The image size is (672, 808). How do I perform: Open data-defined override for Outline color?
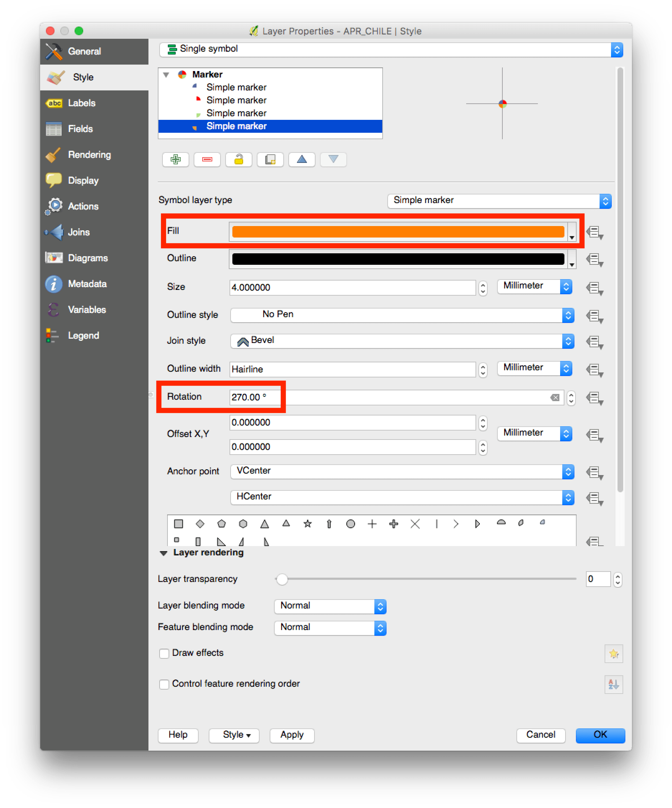594,260
